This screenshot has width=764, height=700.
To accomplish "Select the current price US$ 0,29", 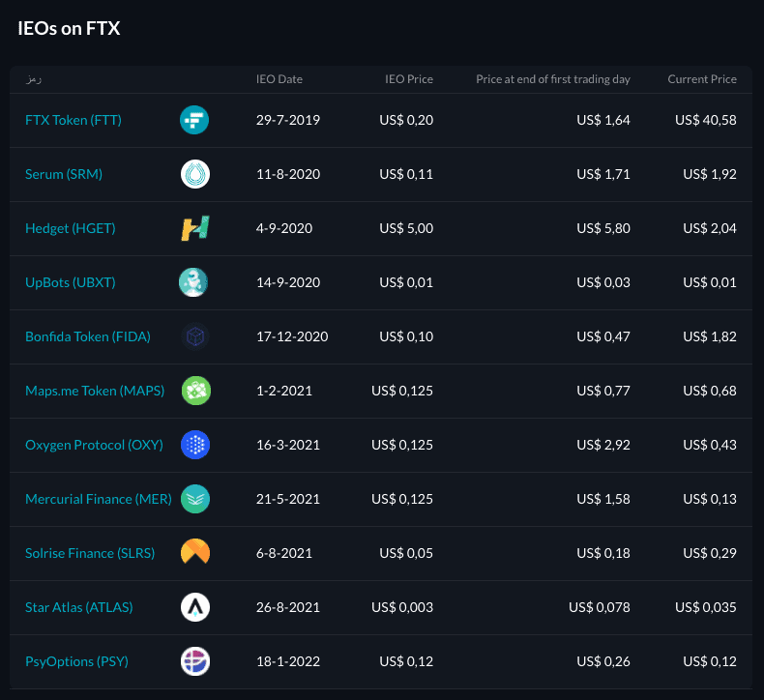I will (710, 553).
